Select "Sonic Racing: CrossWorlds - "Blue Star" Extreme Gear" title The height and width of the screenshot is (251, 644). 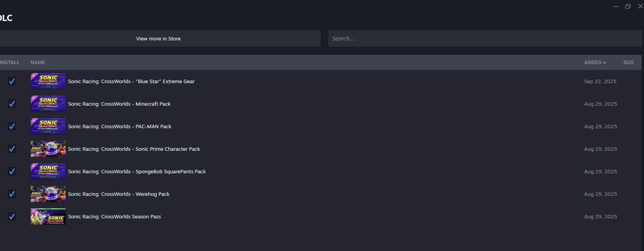[x=132, y=81]
